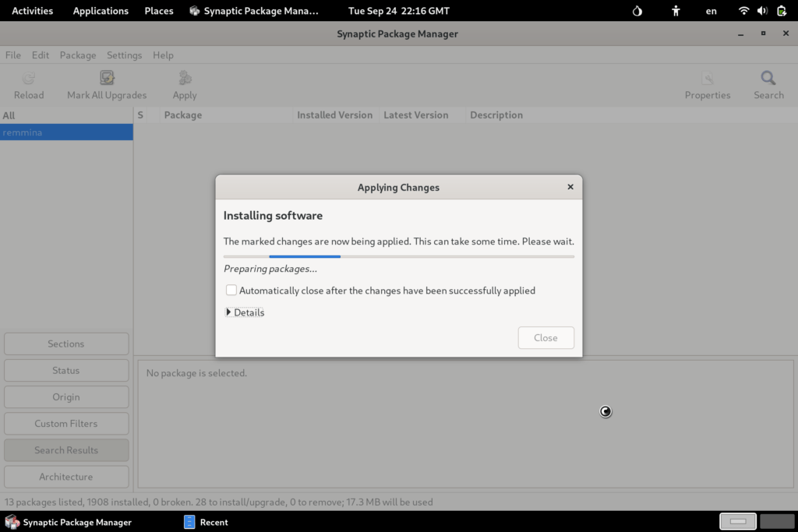This screenshot has height=532, width=798.
Task: Open the accessibility menu icon
Action: [676, 11]
